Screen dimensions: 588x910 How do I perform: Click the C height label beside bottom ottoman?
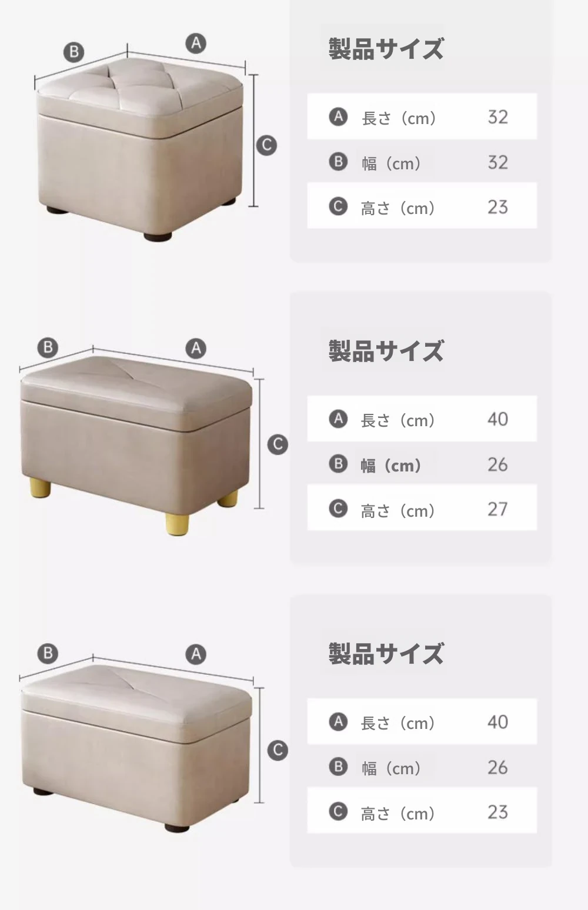click(x=278, y=750)
